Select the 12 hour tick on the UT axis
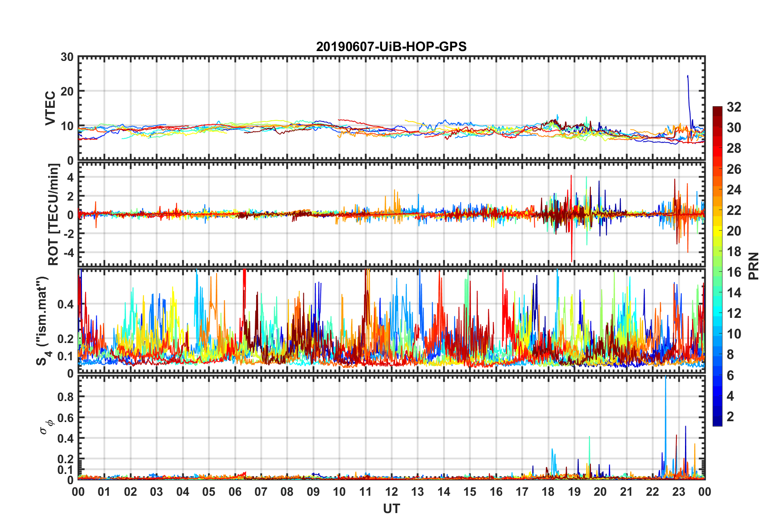 (x=391, y=492)
